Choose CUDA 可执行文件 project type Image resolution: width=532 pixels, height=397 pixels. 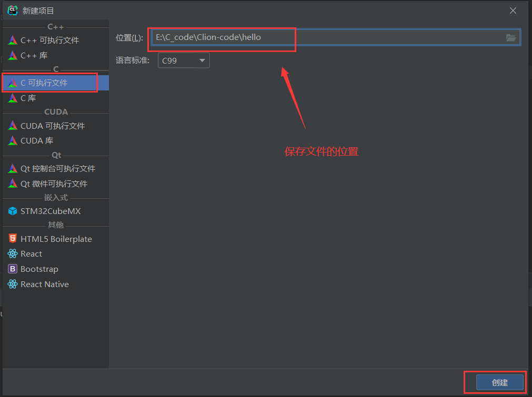[56, 126]
